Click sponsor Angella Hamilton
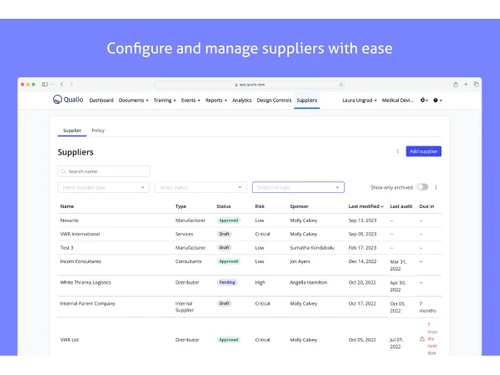The height and width of the screenshot is (375, 500). pos(308,282)
